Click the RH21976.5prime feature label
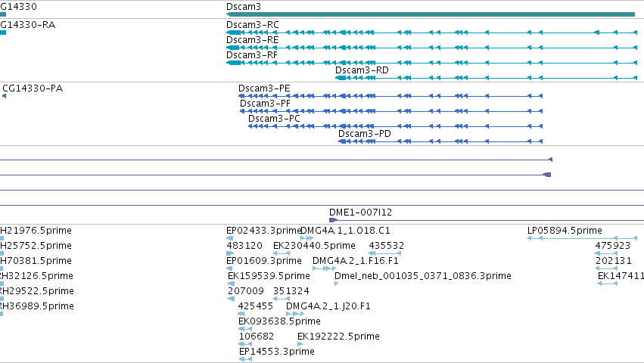Viewport: 644px width, 363px height. tap(36, 231)
